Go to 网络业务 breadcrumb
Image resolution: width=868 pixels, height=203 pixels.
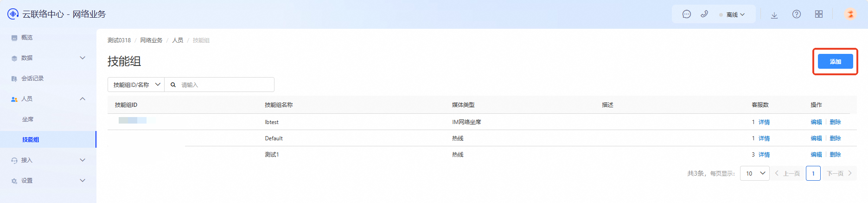point(152,40)
